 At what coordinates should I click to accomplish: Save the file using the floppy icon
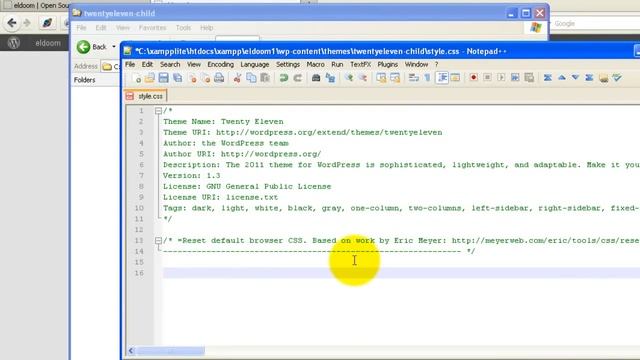point(164,78)
